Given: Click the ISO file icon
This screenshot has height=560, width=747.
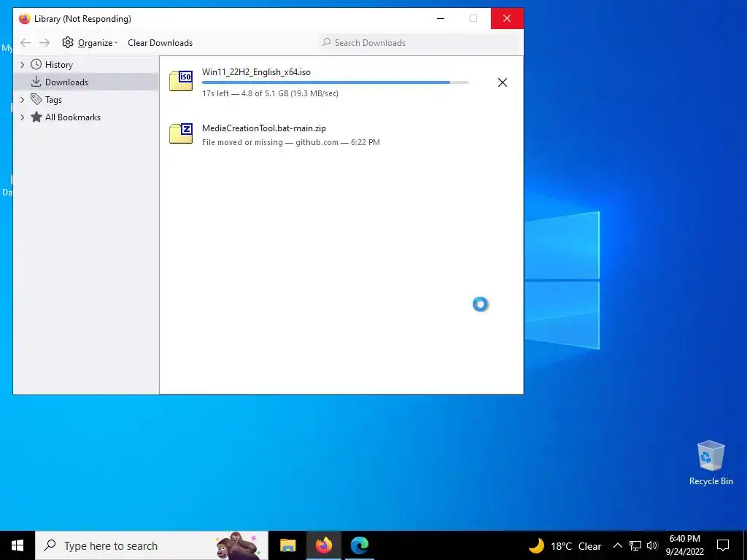Looking at the screenshot, I should (181, 80).
